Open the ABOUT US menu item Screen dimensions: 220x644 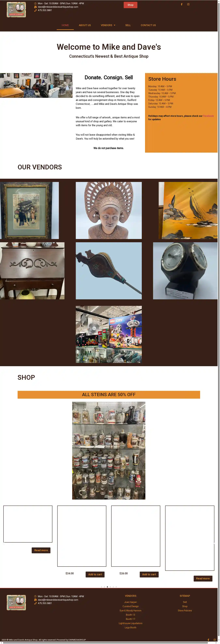(85, 25)
